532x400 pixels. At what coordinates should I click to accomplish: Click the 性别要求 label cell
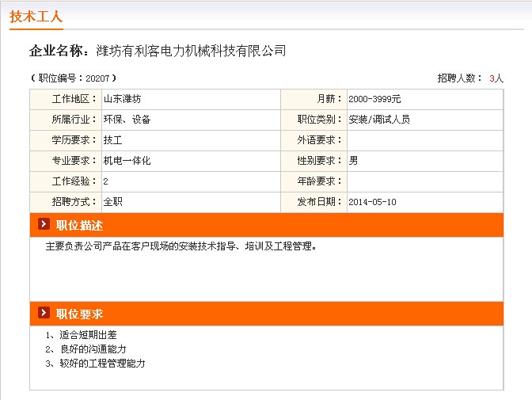click(313, 161)
